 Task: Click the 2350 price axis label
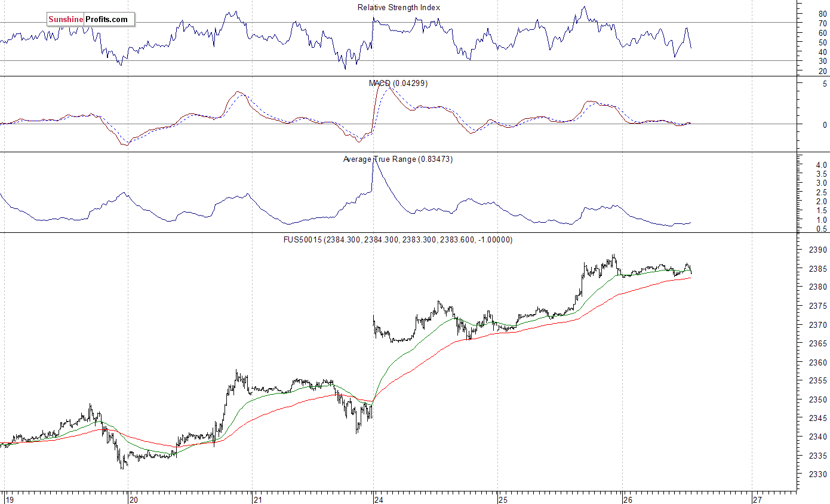point(819,400)
